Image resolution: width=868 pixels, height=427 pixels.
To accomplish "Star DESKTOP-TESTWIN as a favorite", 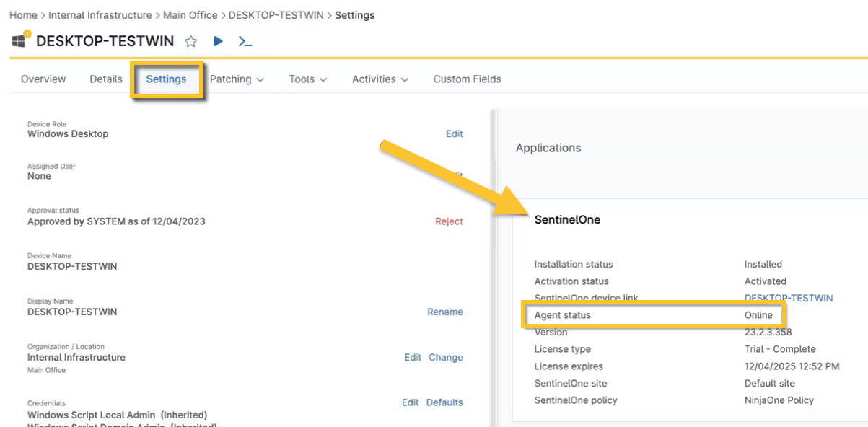I will tap(190, 41).
